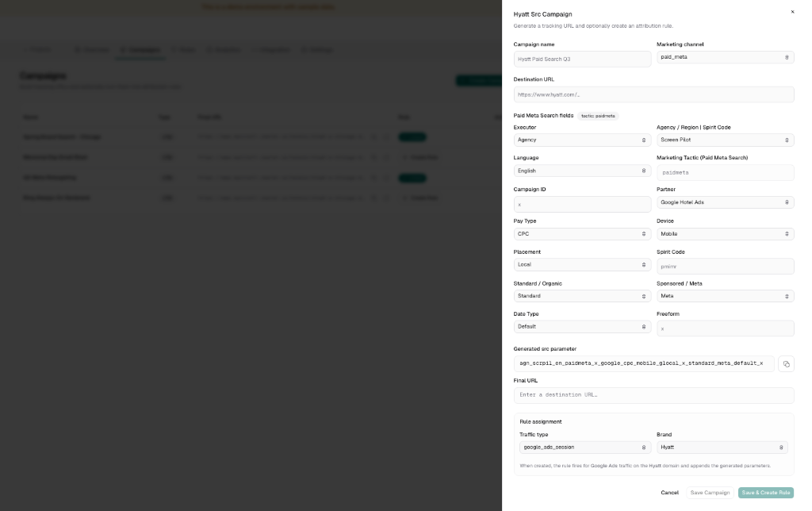Click the Final URL field
The width and height of the screenshot is (812, 511).
click(x=653, y=395)
